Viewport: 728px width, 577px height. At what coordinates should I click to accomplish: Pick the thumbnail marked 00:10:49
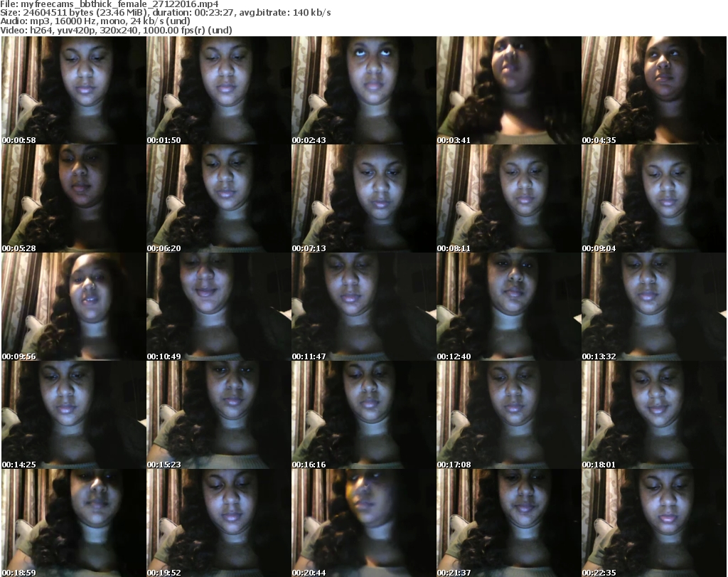[x=218, y=307]
